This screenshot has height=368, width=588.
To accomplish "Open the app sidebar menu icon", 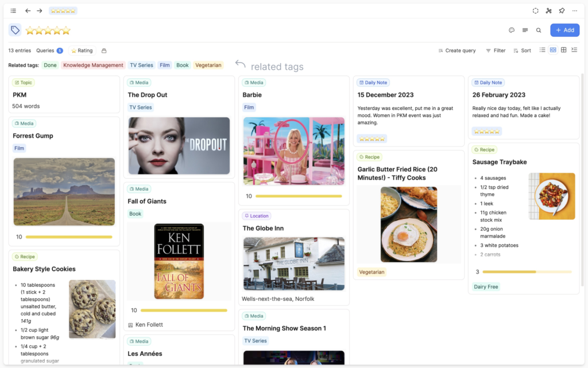I will tap(14, 10).
